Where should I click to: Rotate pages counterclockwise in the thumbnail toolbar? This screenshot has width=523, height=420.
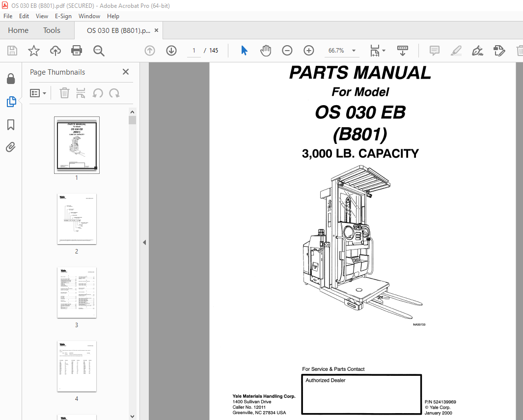(98, 93)
